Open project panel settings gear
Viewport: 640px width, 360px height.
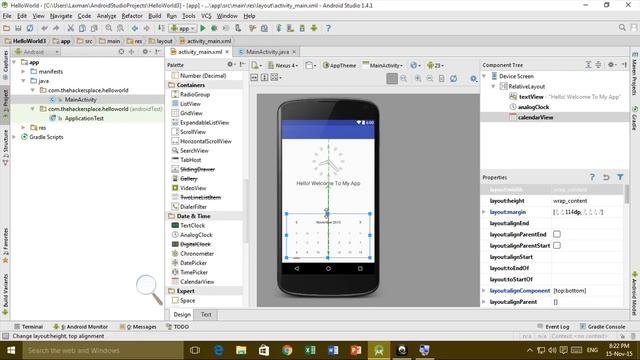point(146,52)
